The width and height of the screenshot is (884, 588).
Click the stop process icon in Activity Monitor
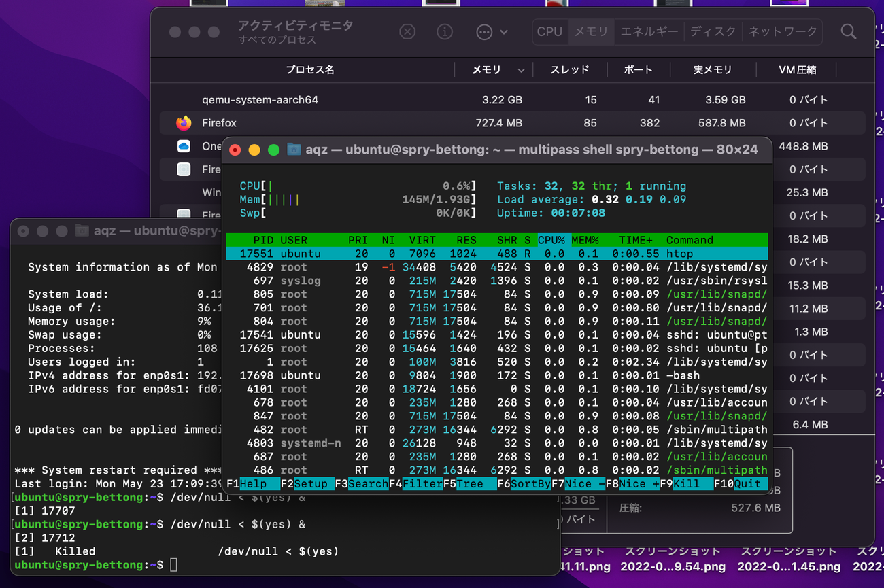point(407,32)
